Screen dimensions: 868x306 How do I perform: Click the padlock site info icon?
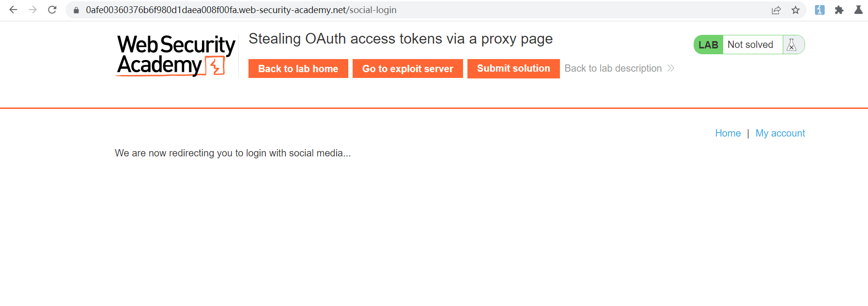point(76,10)
